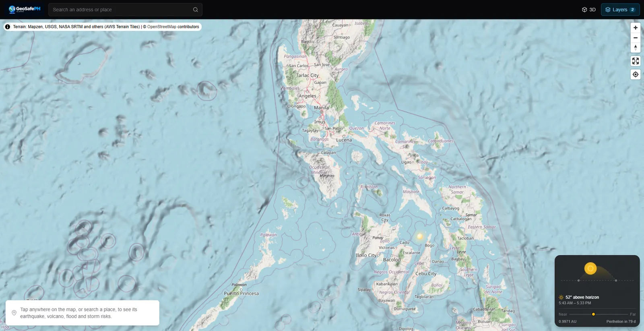The width and height of the screenshot is (644, 331).
Task: Zoom in with the plus button
Action: click(636, 28)
